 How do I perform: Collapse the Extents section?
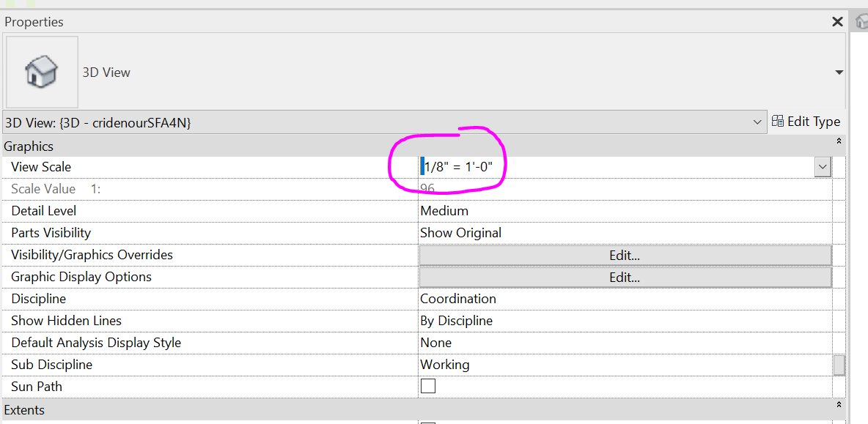[839, 405]
